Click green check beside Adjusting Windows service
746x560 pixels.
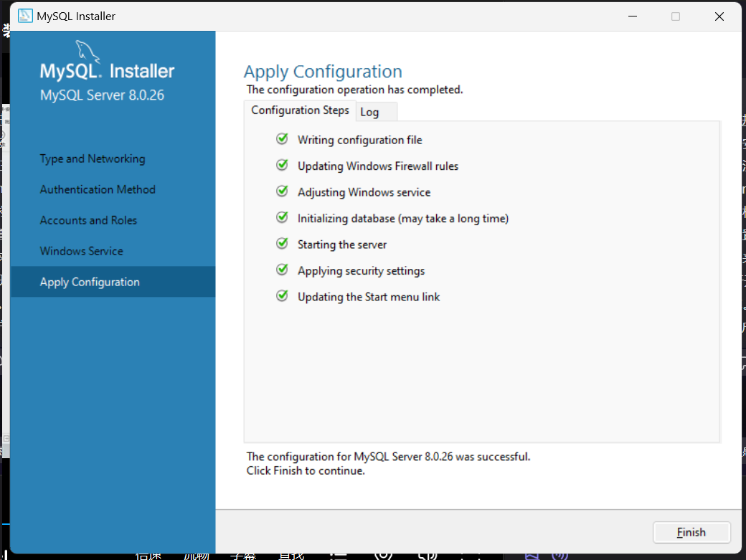click(282, 191)
